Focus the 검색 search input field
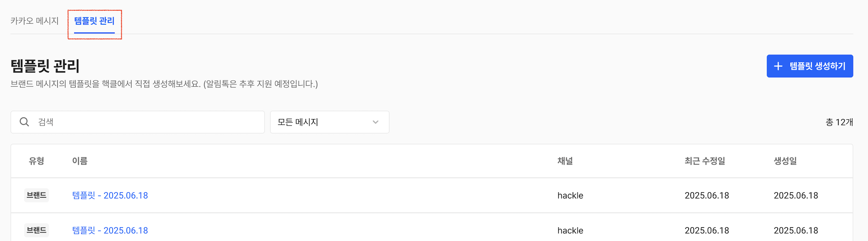 (x=138, y=122)
